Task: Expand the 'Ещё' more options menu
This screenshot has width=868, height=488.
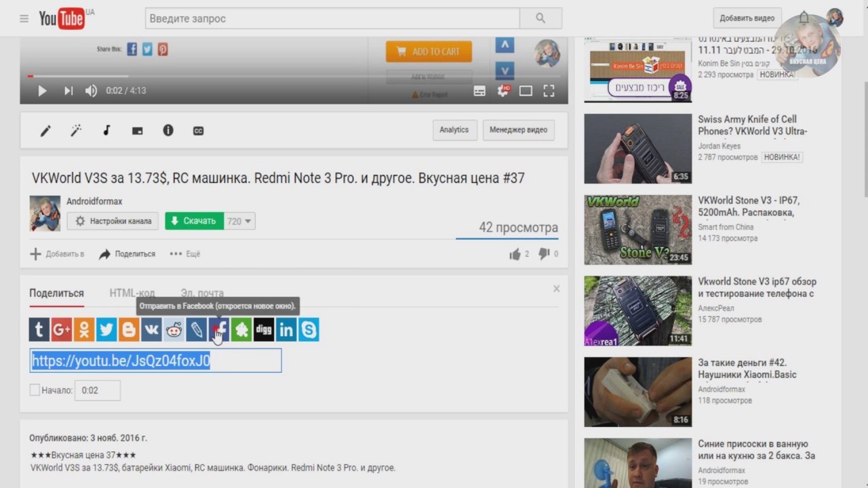Action: [185, 254]
